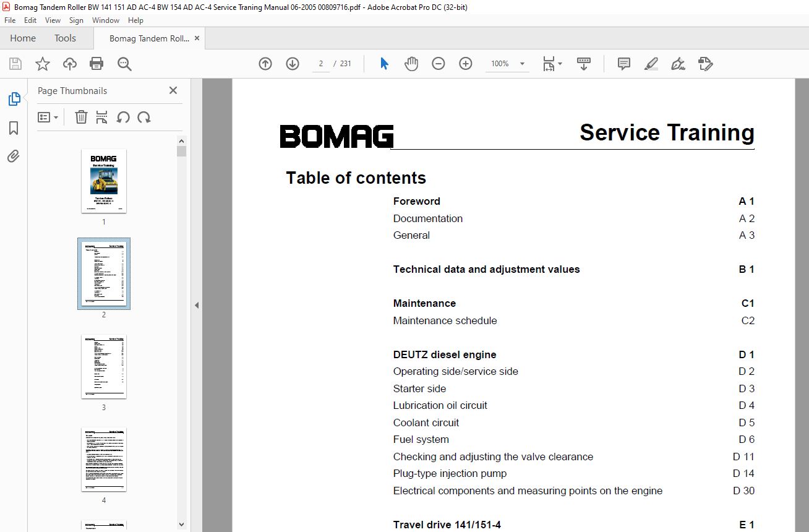Image resolution: width=809 pixels, height=532 pixels.
Task: Close the Page Thumbnails panel
Action: tap(173, 90)
